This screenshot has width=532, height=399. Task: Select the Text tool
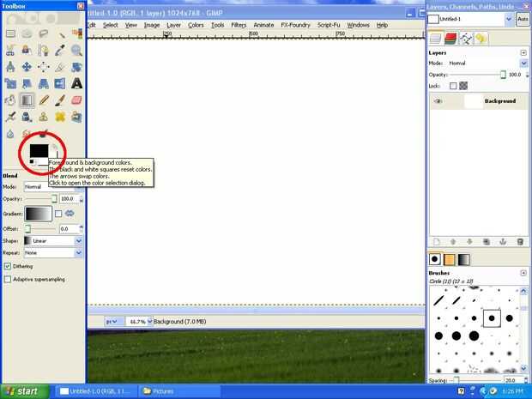pyautogui.click(x=76, y=83)
